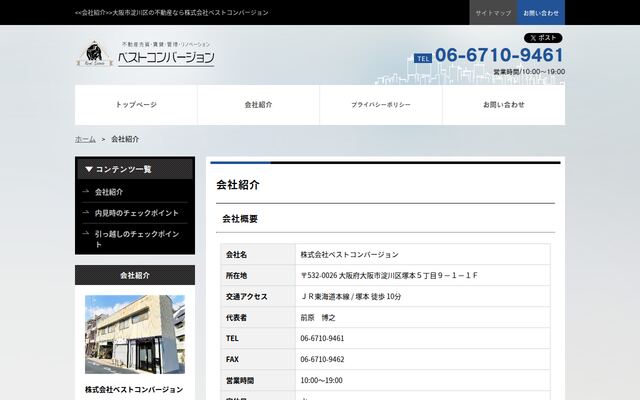Click the address 〒532-0026 cell
This screenshot has width=640, height=400.
pyautogui.click(x=422, y=276)
